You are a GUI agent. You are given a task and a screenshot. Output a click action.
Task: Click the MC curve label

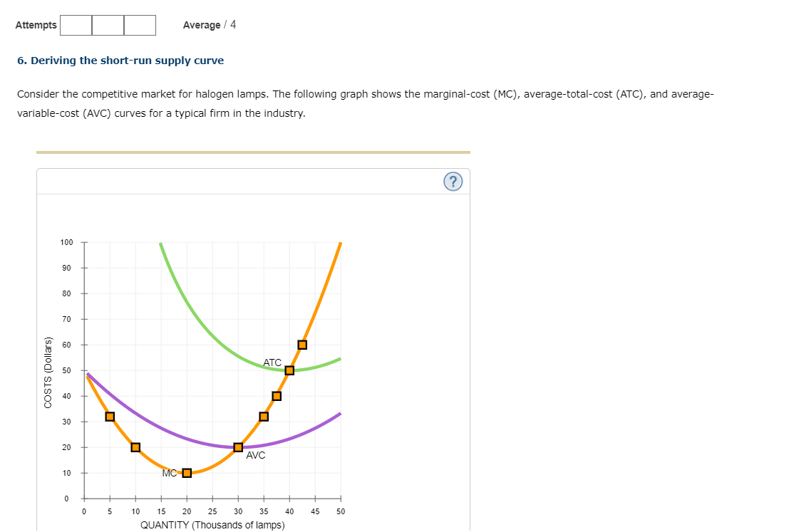(x=169, y=472)
